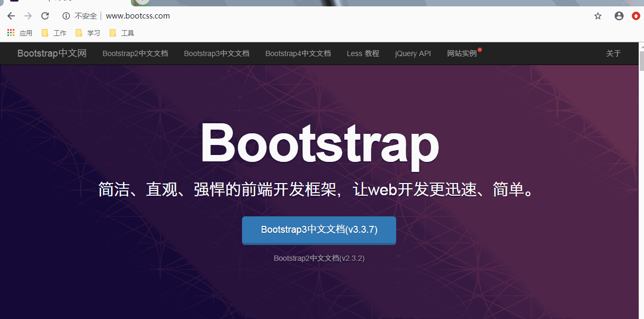Bookmark this page with the star icon

pos(598,16)
